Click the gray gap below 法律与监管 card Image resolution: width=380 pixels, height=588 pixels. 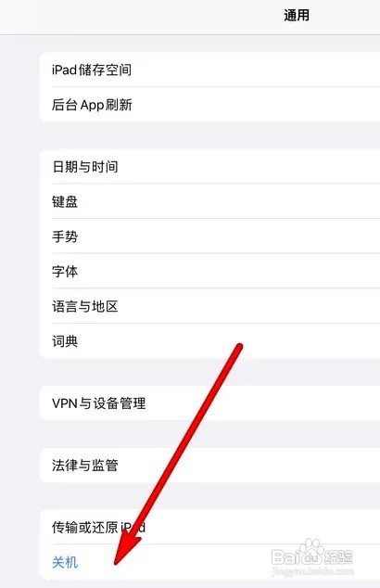point(209,496)
